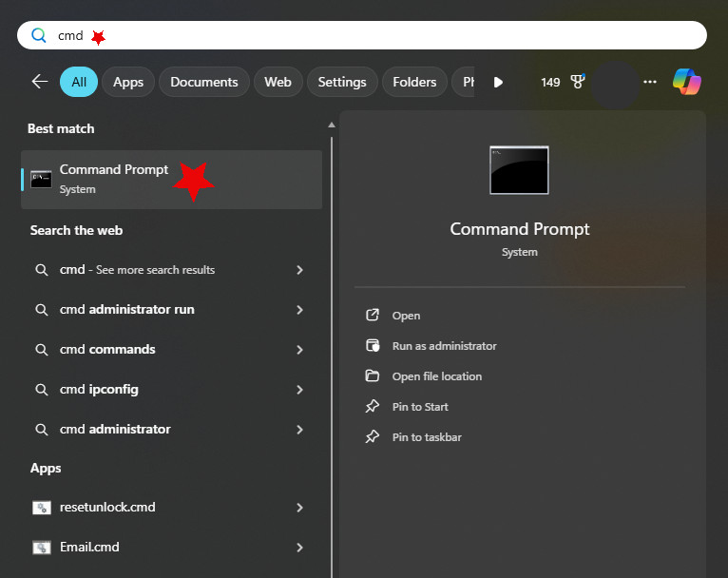The height and width of the screenshot is (578, 728).
Task: Click the Command Prompt title in preview pane
Action: click(520, 229)
